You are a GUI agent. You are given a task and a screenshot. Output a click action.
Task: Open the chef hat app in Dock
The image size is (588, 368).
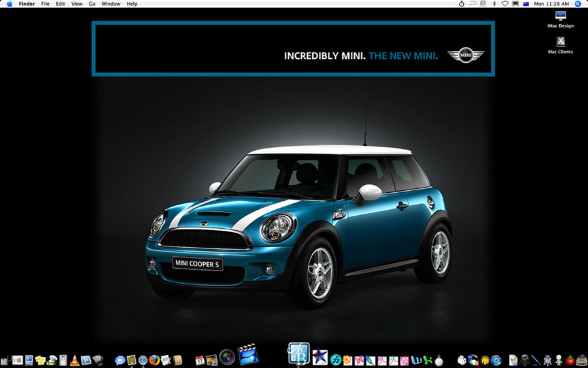(52, 360)
